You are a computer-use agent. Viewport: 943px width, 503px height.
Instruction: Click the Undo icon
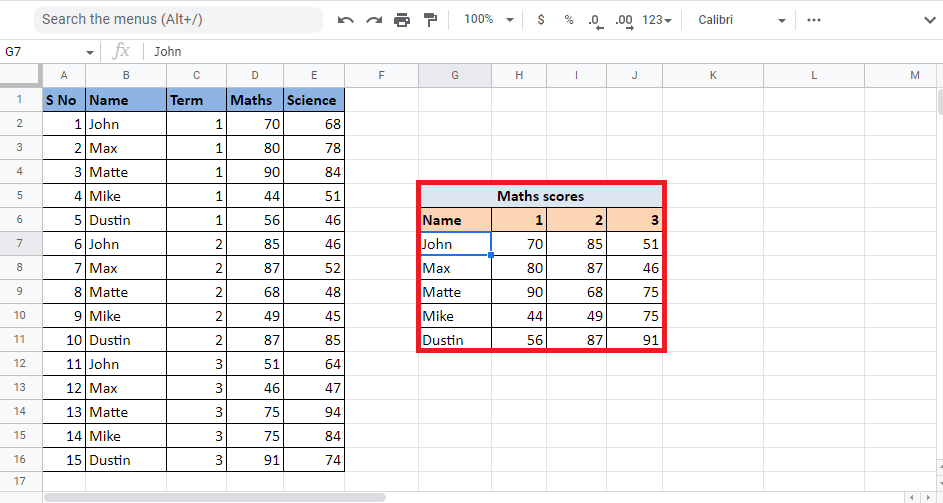click(x=346, y=20)
